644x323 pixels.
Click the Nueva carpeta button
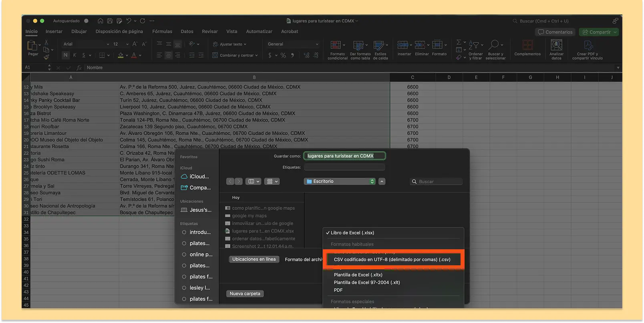(245, 294)
